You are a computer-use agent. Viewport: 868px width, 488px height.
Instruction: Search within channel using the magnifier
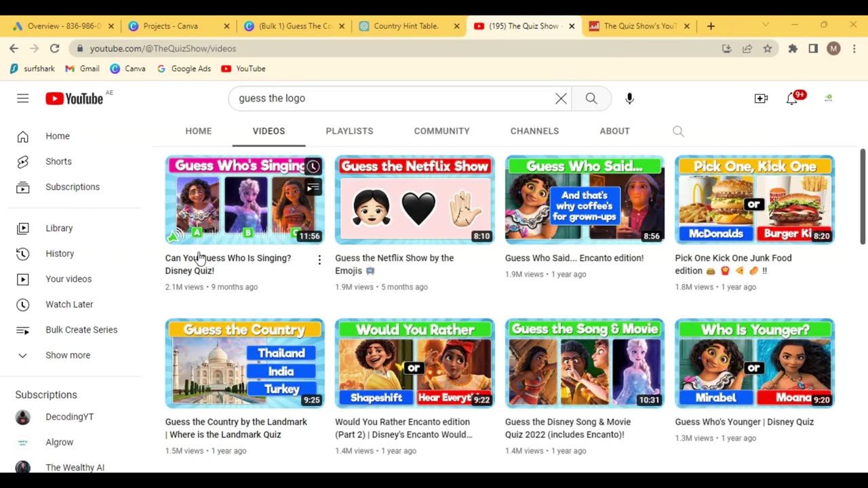678,131
